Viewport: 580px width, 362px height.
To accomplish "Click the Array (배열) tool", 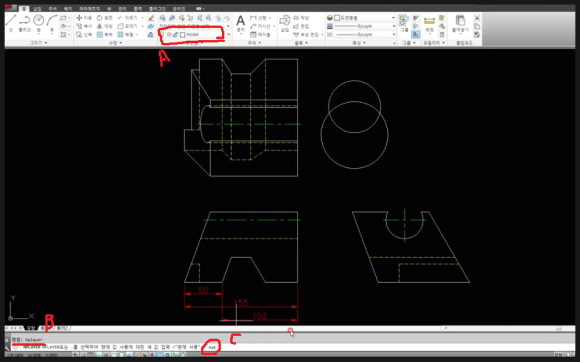I will pos(125,34).
